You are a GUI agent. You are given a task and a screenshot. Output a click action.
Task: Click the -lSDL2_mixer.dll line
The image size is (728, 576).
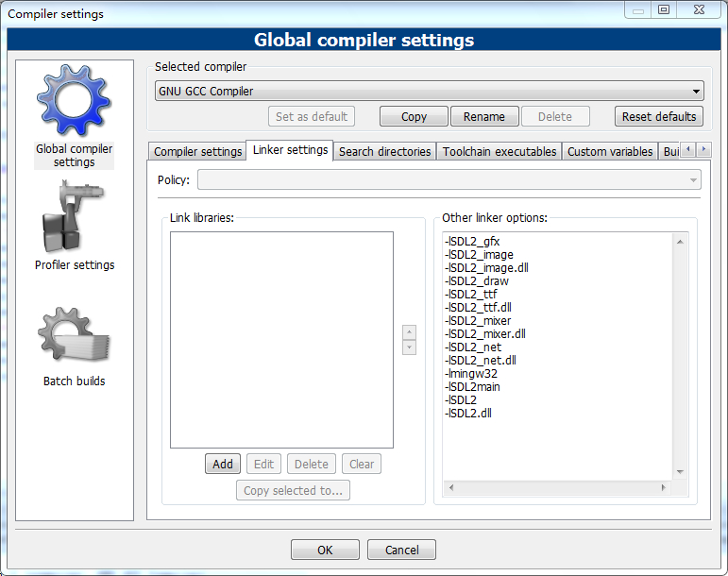click(x=484, y=334)
